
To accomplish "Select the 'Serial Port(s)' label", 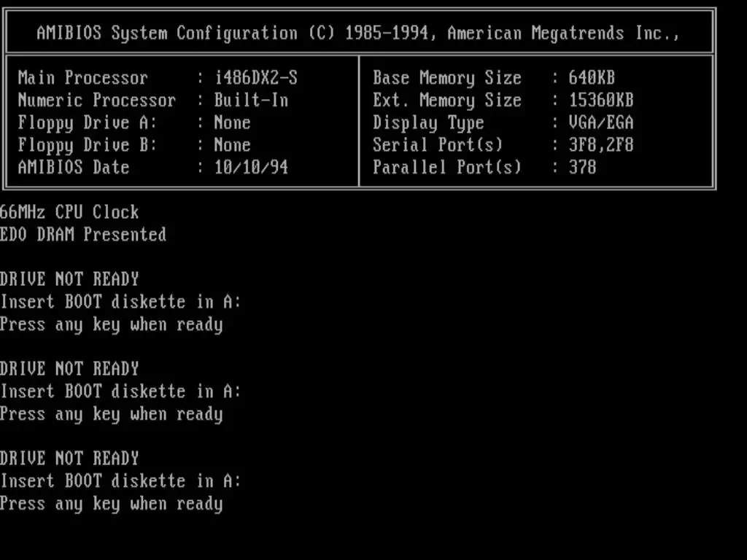I will click(x=438, y=145).
